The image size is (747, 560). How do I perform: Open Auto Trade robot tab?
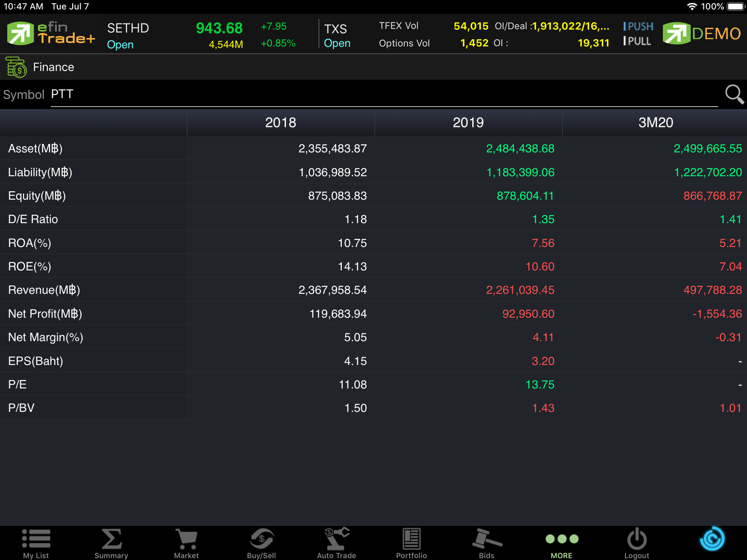click(336, 543)
